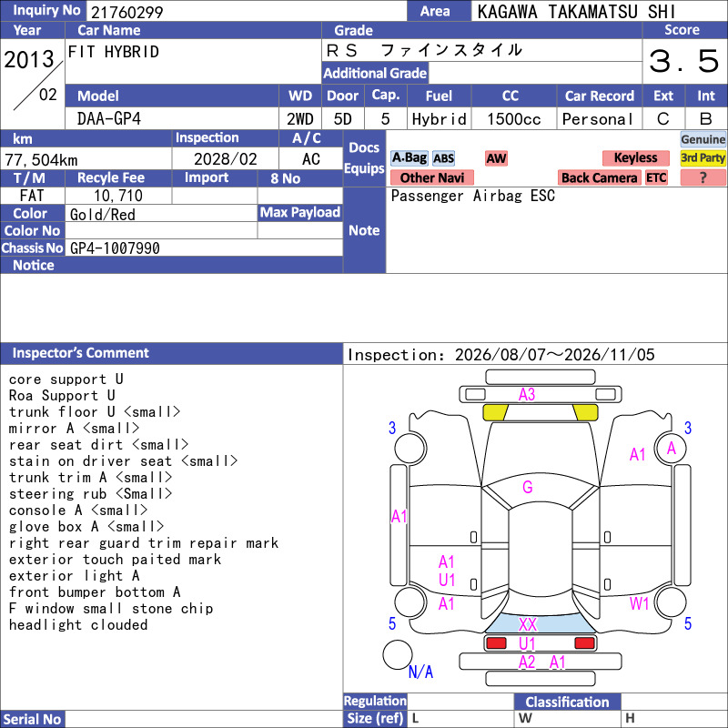Click the color value Gold/Red
The image size is (728, 728).
(x=103, y=215)
